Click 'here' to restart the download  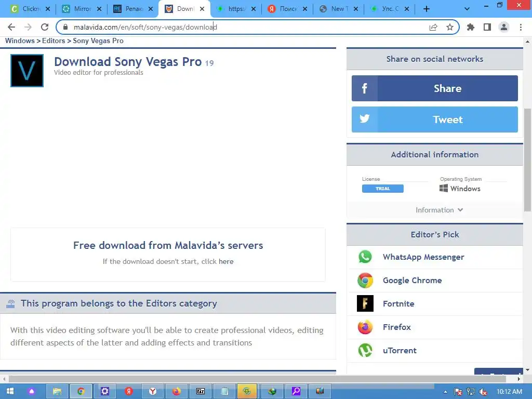pos(226,262)
